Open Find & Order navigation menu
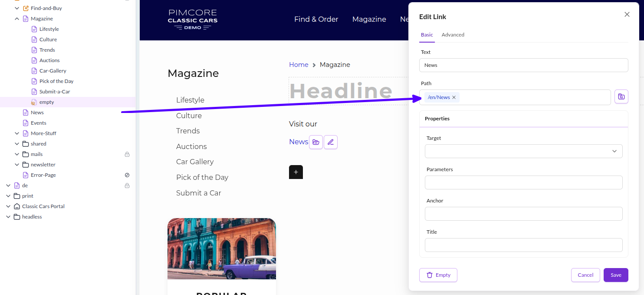This screenshot has width=644, height=295. click(316, 19)
